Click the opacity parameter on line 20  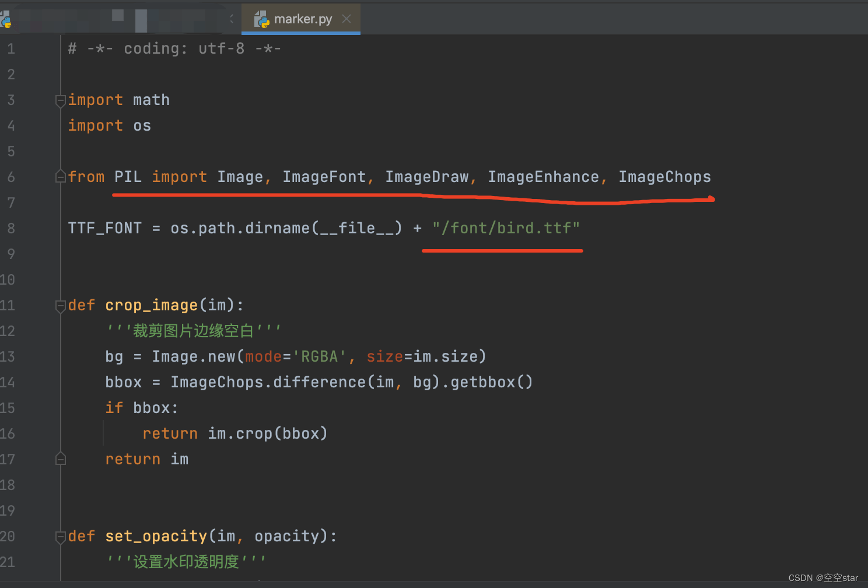(287, 536)
